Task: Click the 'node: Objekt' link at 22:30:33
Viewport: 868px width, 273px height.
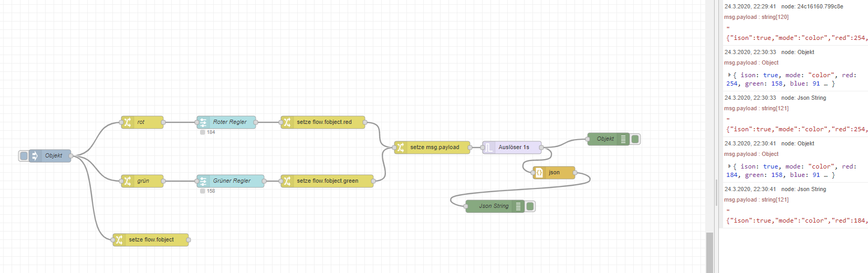Action: pos(798,52)
